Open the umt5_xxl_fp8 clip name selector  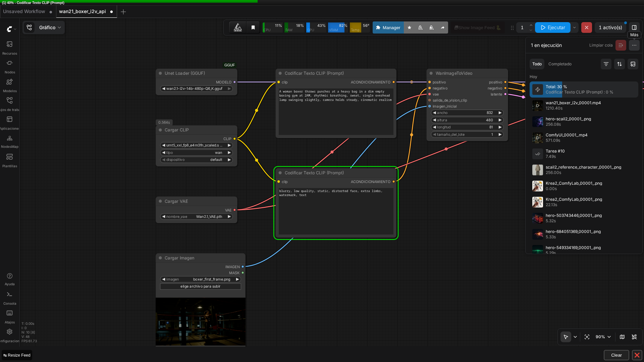click(196, 145)
